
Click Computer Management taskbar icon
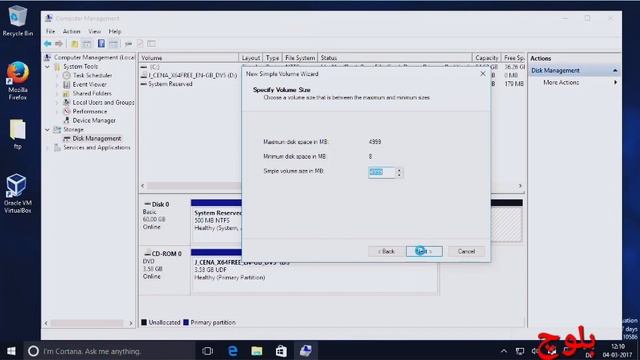[306, 351]
